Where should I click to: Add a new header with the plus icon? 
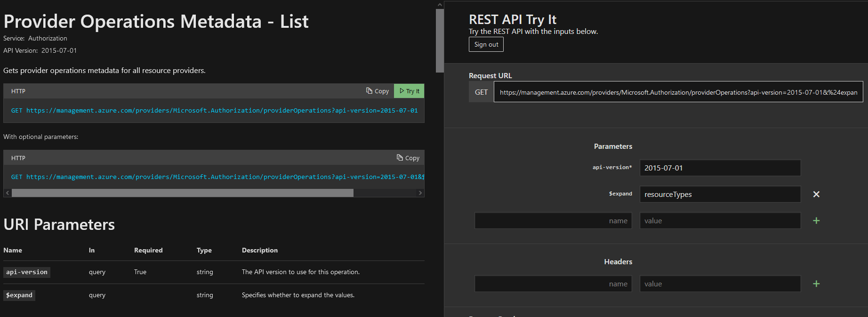click(816, 284)
